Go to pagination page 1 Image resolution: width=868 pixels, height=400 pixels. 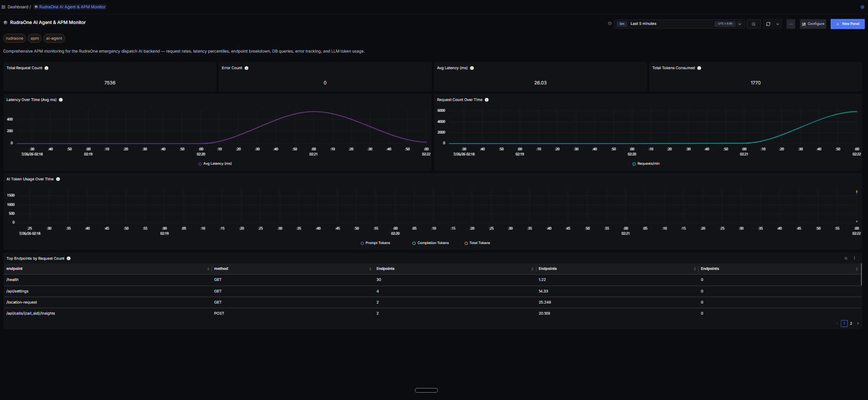[x=844, y=323]
